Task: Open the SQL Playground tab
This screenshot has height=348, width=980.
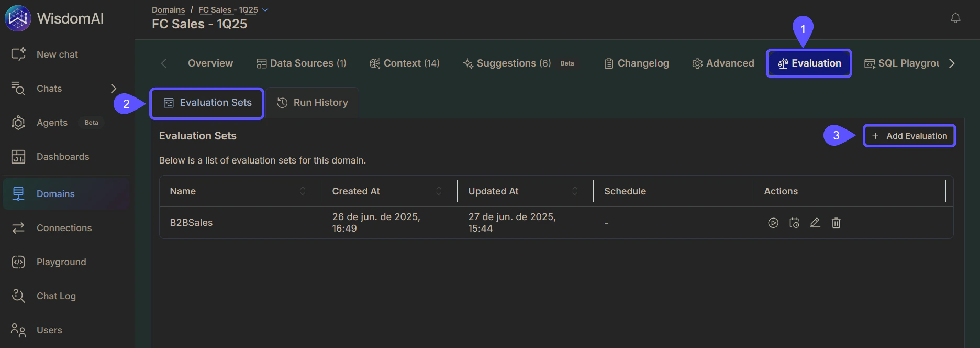Action: click(901, 63)
